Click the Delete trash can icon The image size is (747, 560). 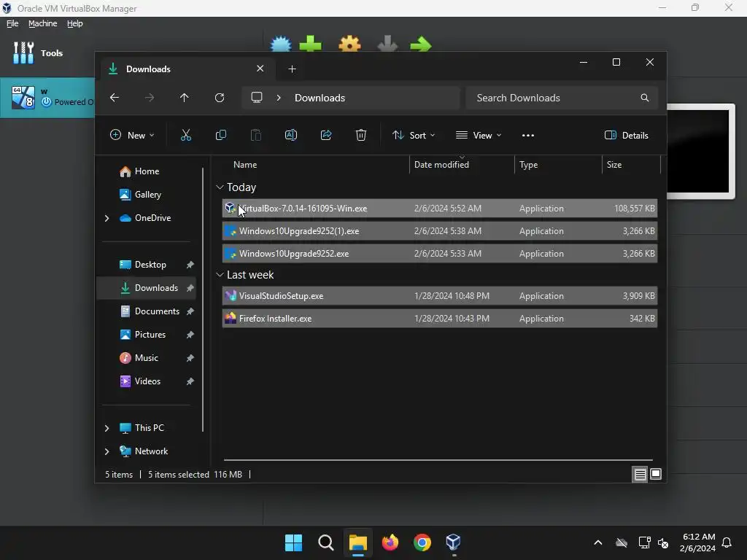point(360,135)
